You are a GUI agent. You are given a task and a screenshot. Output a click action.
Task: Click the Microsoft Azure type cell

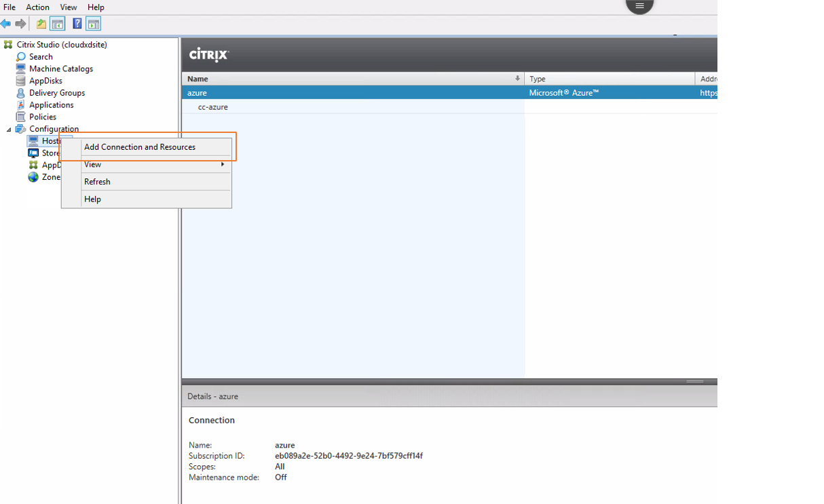(x=564, y=93)
